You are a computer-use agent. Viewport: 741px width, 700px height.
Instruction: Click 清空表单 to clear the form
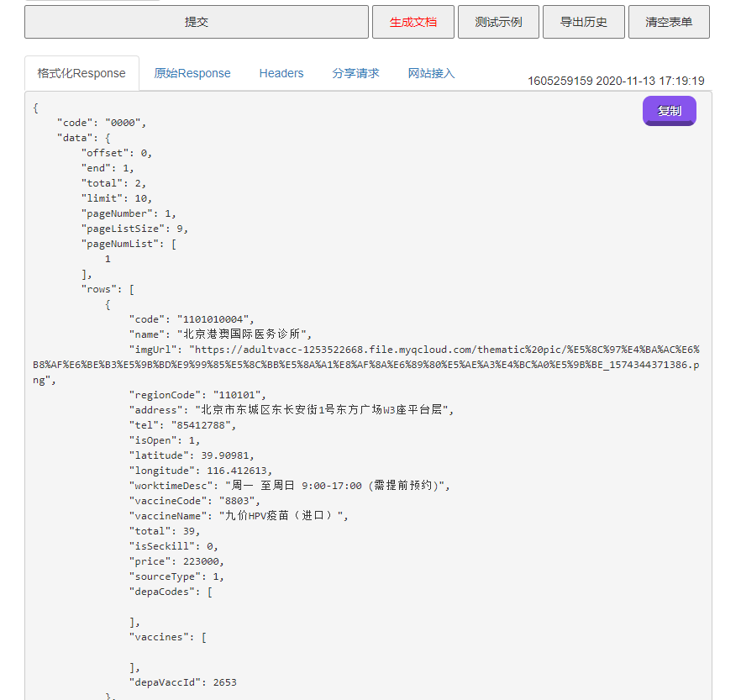(669, 21)
